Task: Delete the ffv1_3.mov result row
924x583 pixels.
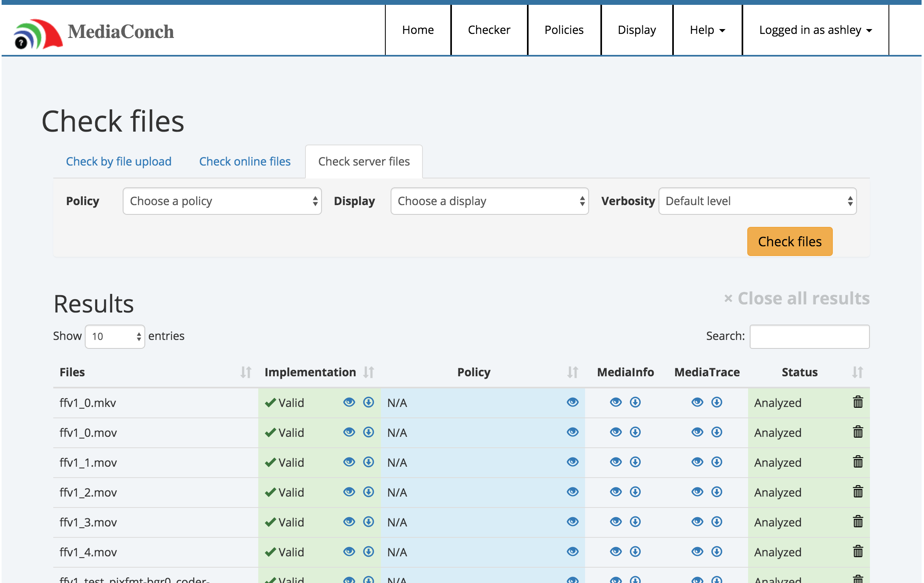Action: tap(858, 521)
